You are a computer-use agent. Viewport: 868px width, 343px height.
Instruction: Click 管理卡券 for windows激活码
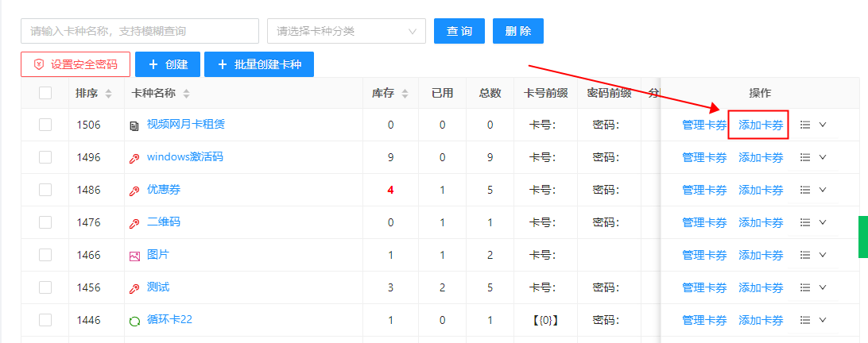pyautogui.click(x=704, y=158)
